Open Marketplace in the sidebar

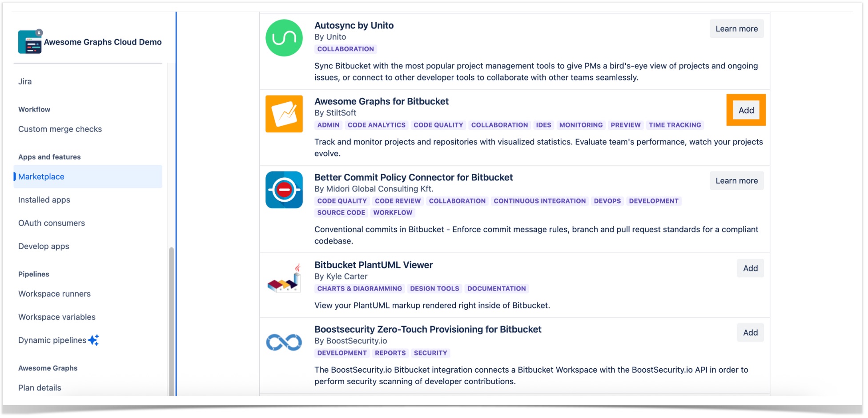click(x=41, y=177)
